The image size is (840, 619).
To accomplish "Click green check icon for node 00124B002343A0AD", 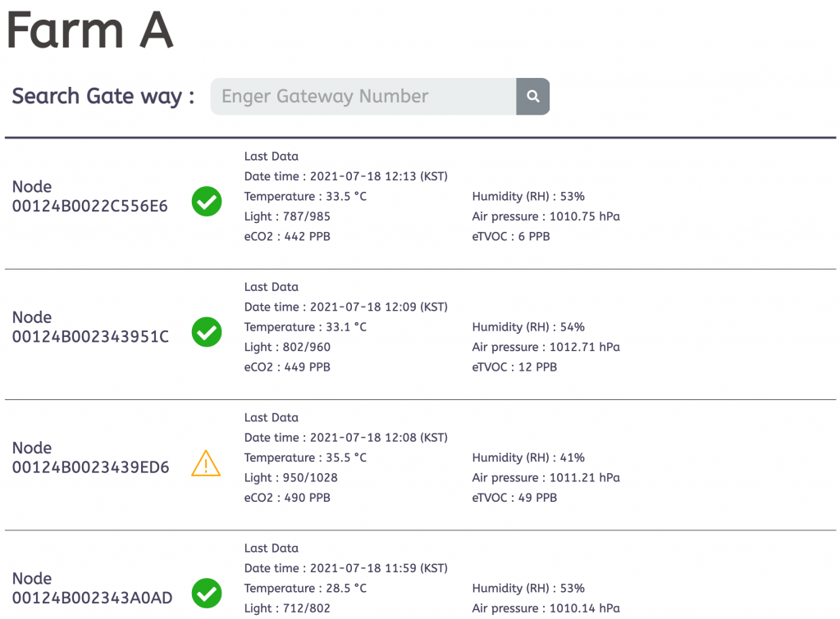I will point(207,593).
